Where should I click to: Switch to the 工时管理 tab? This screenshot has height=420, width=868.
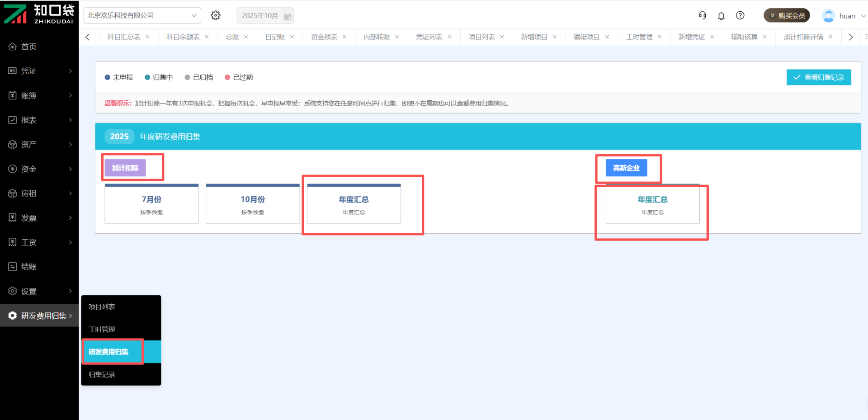(639, 37)
